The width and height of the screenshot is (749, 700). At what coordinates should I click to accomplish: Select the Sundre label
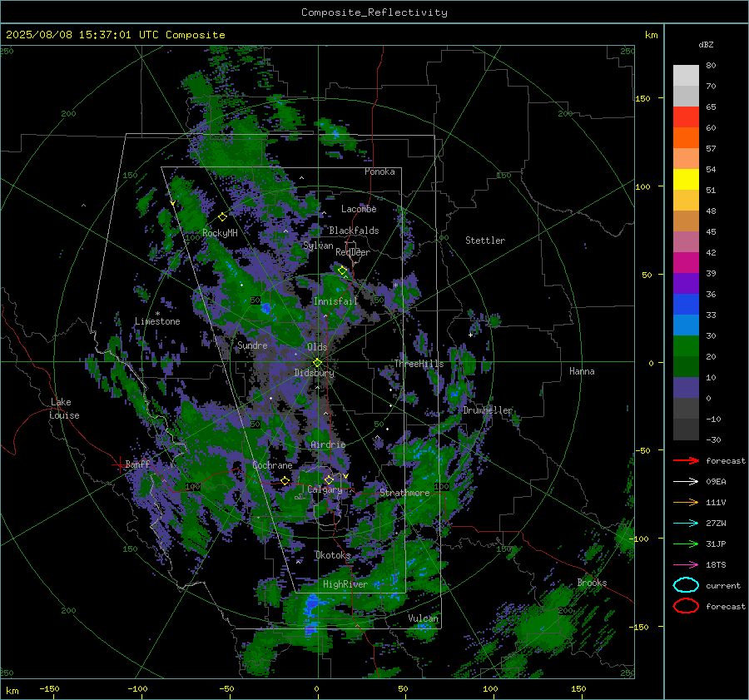[252, 345]
